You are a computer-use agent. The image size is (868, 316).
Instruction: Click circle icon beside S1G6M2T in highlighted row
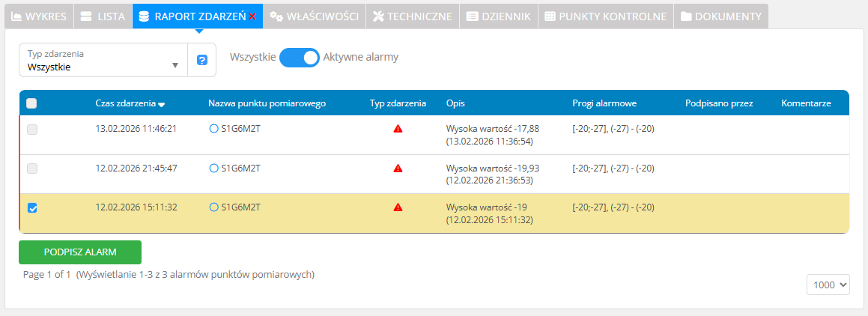213,207
